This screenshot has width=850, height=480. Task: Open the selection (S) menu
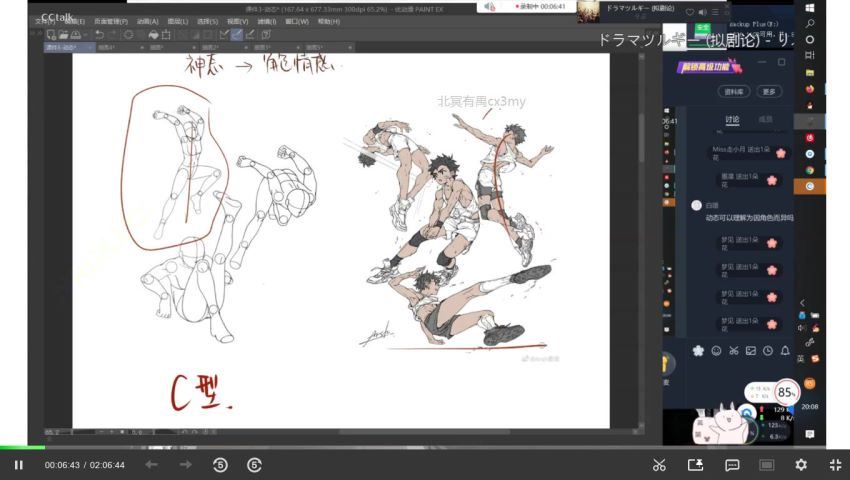coord(207,21)
